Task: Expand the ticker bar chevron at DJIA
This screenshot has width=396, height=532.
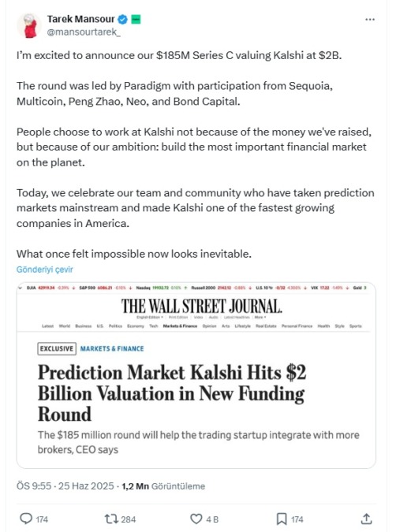Action: [21, 288]
